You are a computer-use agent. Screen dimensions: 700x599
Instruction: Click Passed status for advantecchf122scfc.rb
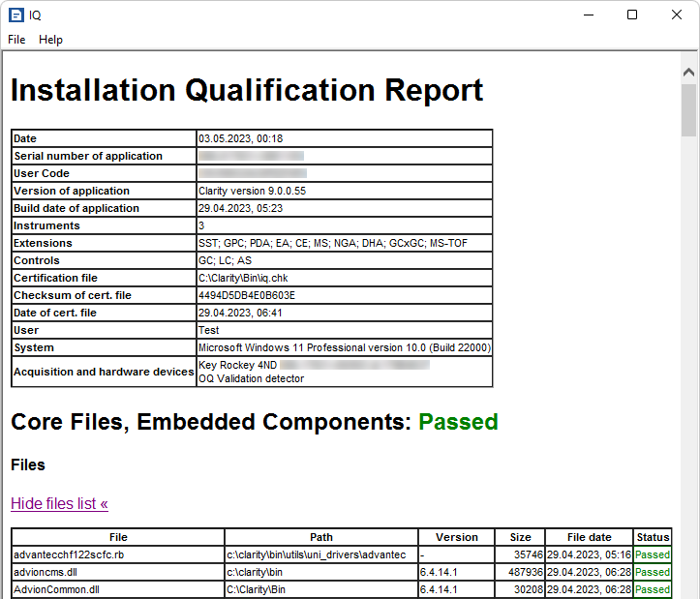click(x=653, y=554)
